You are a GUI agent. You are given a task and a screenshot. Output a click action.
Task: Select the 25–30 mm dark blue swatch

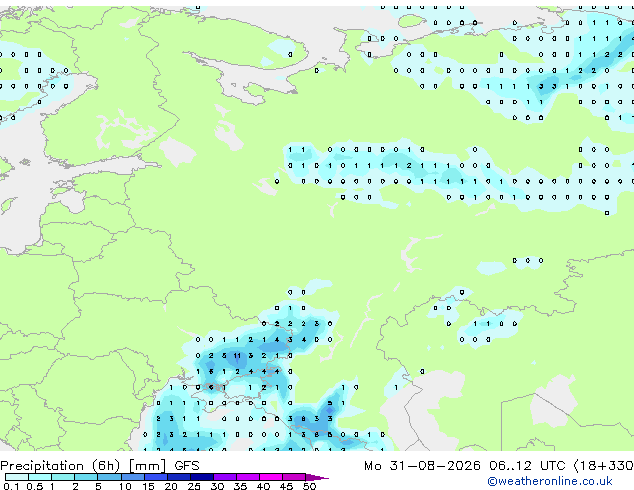click(201, 477)
